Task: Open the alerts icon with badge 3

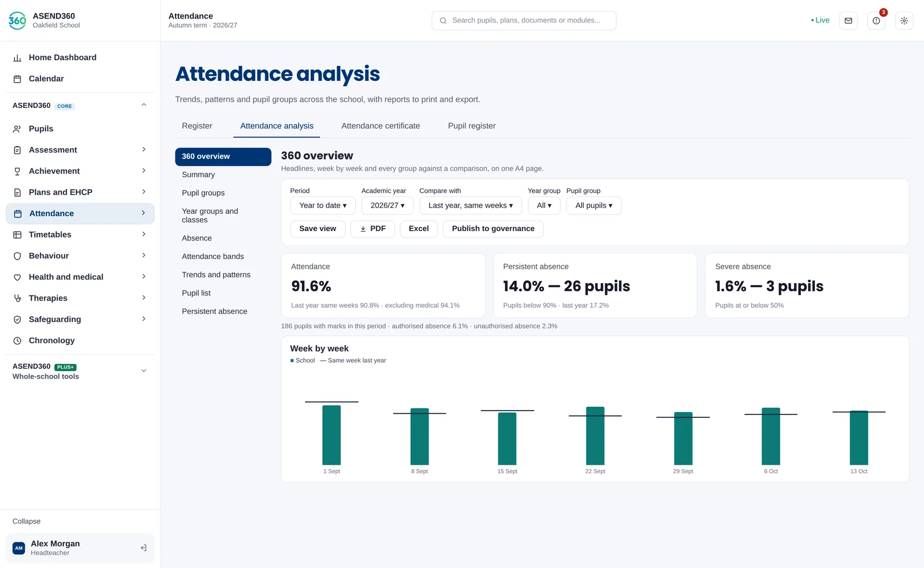Action: click(876, 21)
